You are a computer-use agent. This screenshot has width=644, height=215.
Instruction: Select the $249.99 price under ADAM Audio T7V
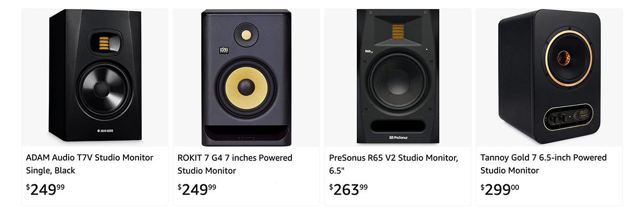tap(46, 189)
